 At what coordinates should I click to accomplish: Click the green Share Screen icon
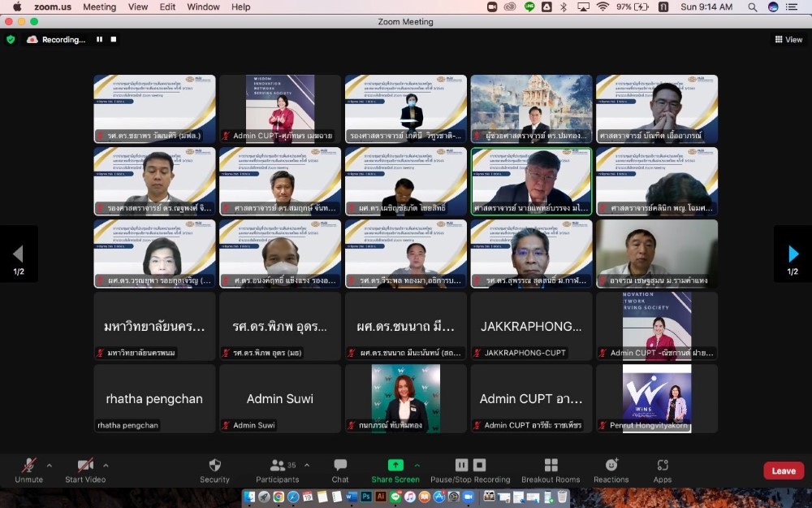[x=395, y=465]
